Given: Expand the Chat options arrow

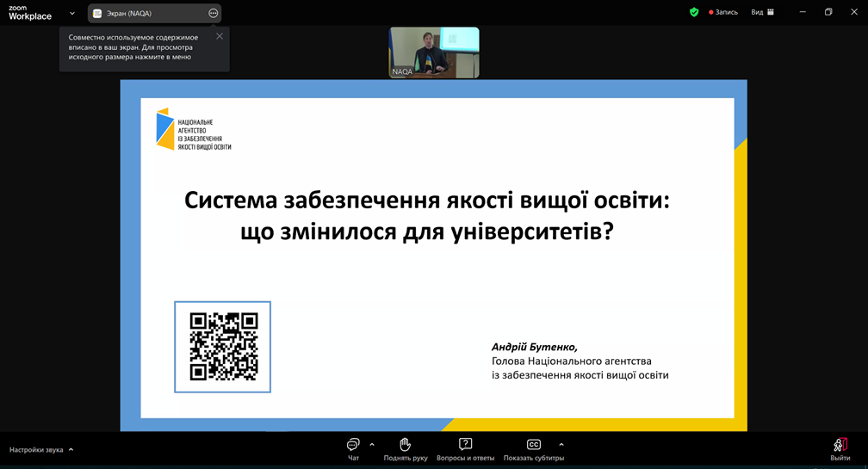Looking at the screenshot, I should point(372,445).
